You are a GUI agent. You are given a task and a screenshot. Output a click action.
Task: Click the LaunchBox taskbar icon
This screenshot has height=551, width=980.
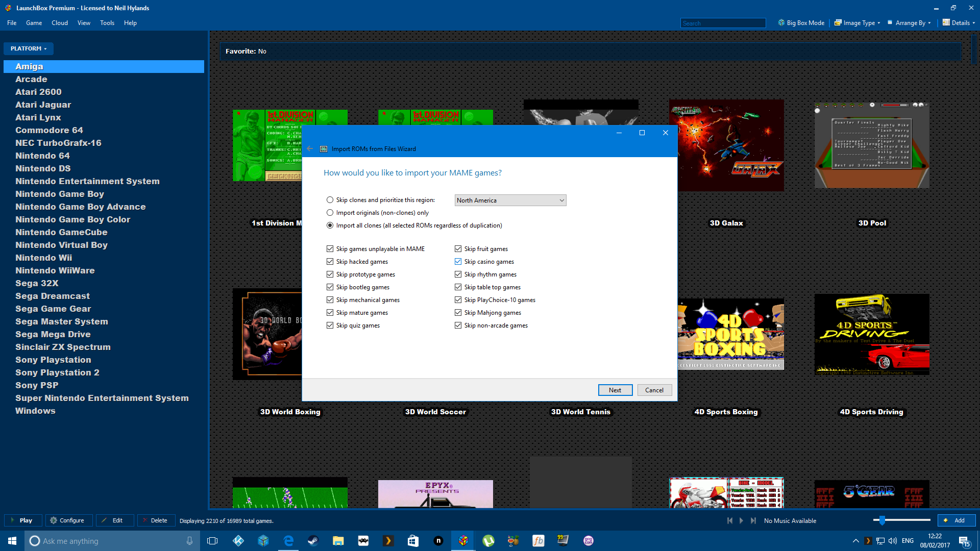pyautogui.click(x=463, y=541)
